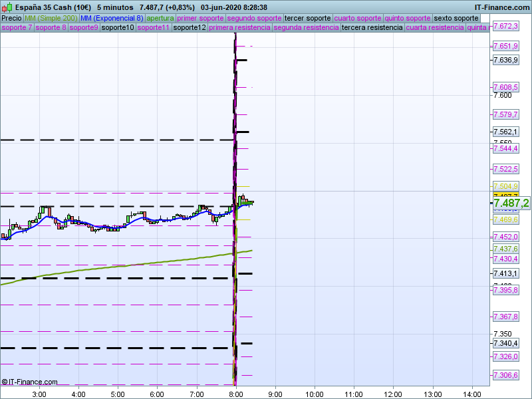Screen dimensions: 532x399
Task: Click the yellow 7.504,9 price tag
Action: pos(505,186)
